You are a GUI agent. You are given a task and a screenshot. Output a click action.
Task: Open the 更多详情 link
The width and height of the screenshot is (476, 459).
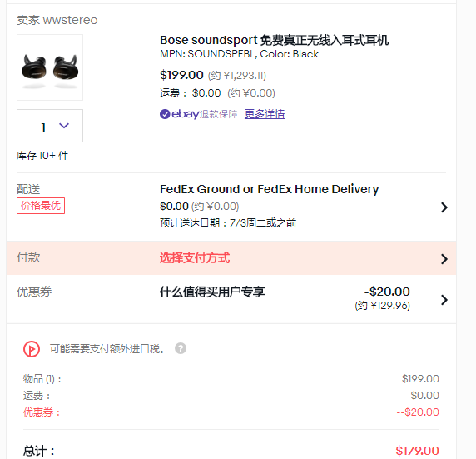click(265, 114)
